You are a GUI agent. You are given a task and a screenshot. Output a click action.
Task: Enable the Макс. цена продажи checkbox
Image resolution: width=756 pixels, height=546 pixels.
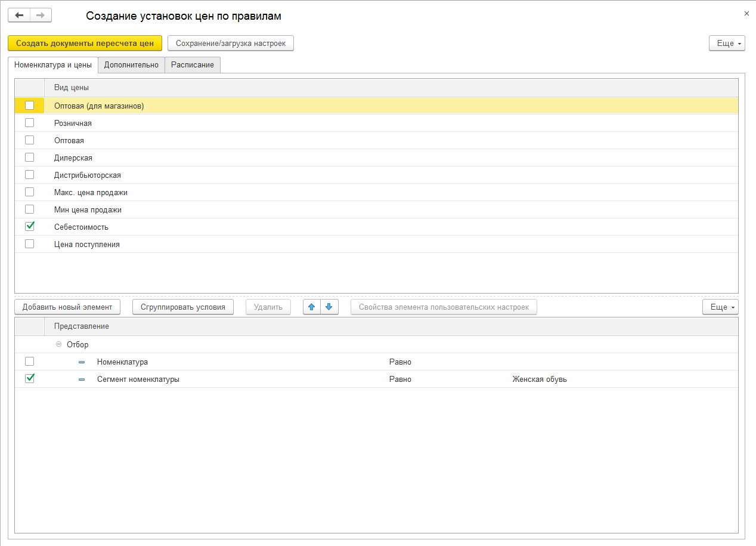pyautogui.click(x=30, y=192)
